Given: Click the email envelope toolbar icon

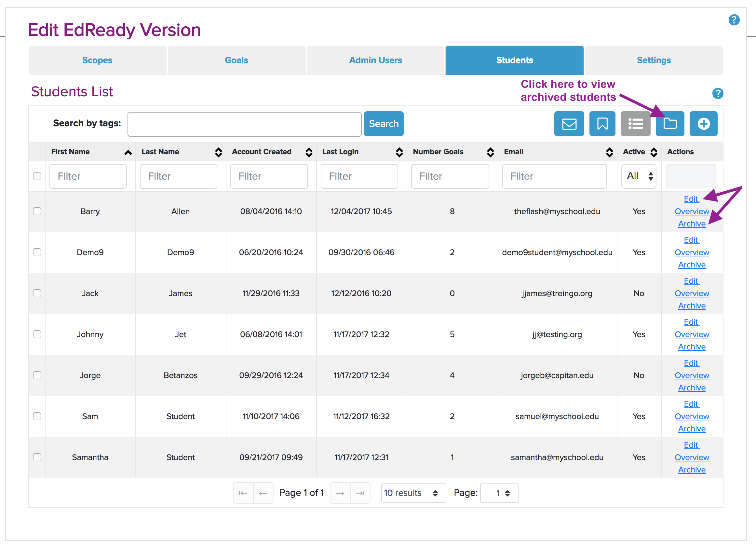Looking at the screenshot, I should [x=569, y=124].
